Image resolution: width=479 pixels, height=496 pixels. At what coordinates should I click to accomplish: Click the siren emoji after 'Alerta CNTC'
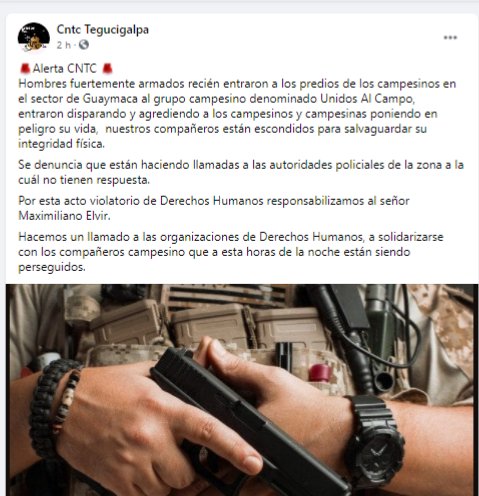(x=107, y=69)
